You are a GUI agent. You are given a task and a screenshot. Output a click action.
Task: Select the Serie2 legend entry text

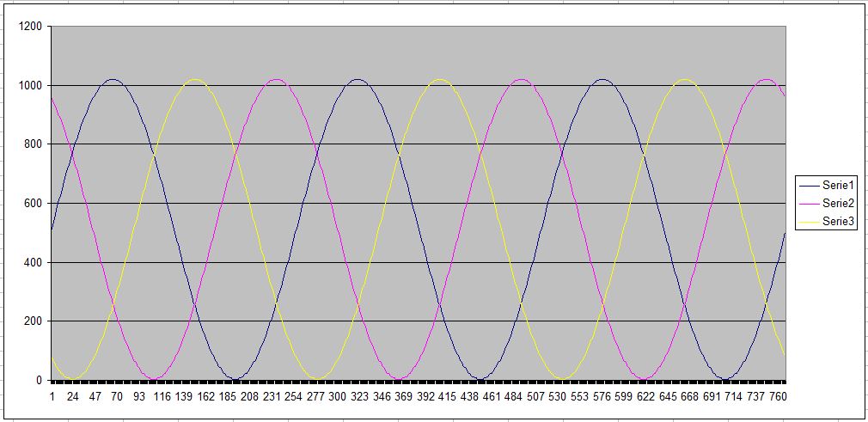pos(838,203)
